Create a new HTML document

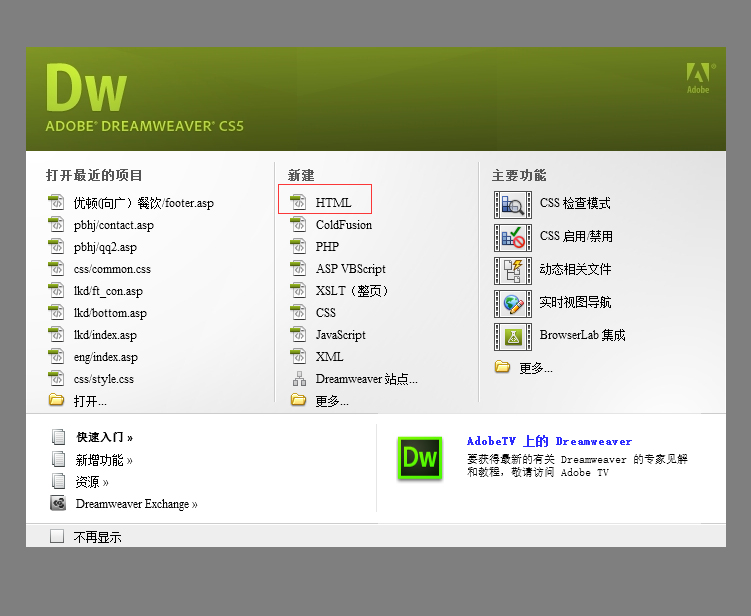coord(333,203)
